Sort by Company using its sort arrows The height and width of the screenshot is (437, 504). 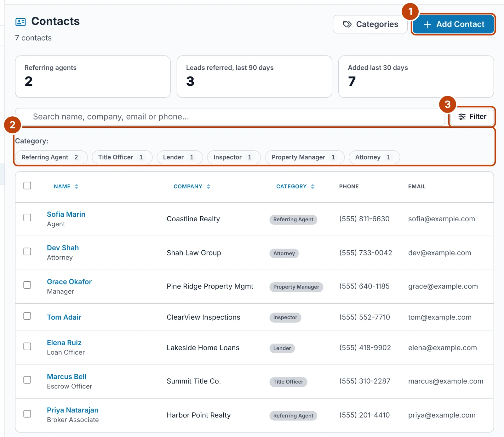(x=209, y=187)
